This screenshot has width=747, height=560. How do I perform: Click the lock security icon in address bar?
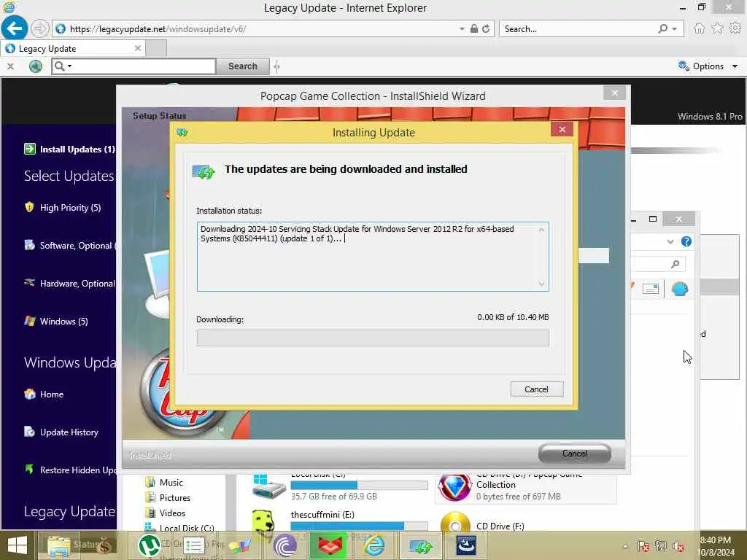[x=474, y=28]
